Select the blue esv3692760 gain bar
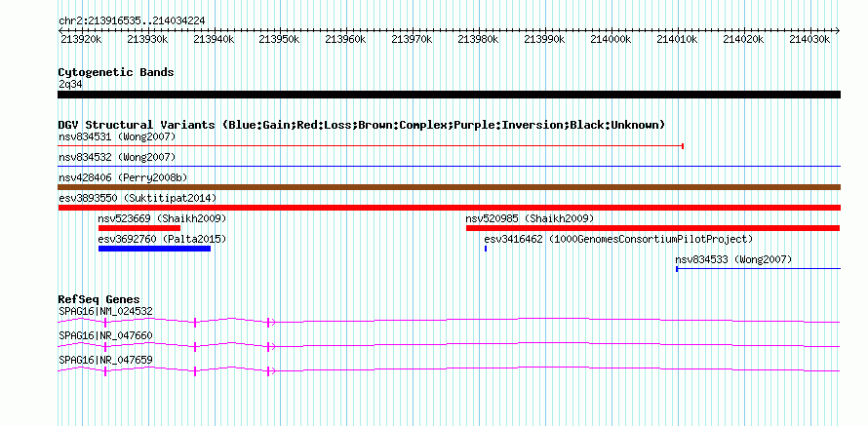The image size is (868, 426). (x=154, y=249)
